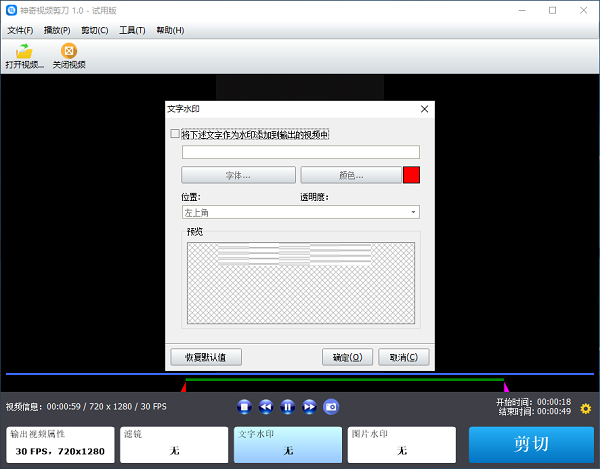Viewport: 600px width, 469px height.
Task: Close the 文字水印 dialog
Action: tap(424, 109)
